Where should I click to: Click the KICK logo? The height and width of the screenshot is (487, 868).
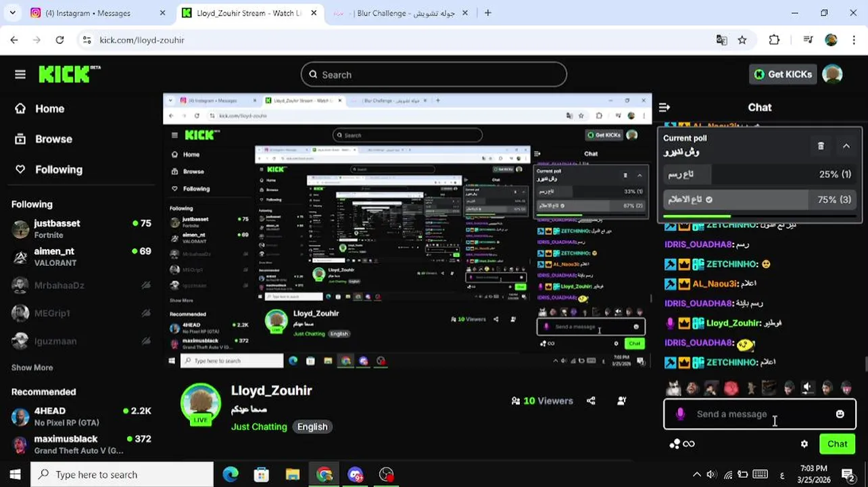[x=69, y=74]
